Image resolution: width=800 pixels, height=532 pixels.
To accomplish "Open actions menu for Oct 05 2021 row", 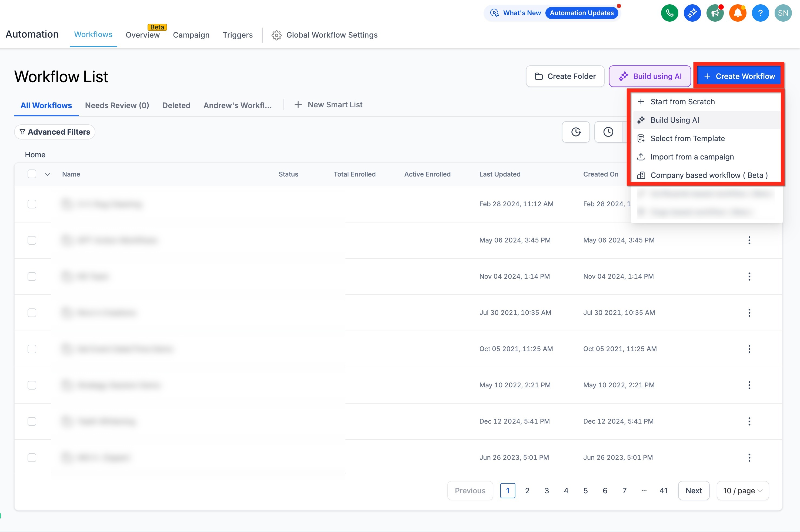I will point(749,349).
